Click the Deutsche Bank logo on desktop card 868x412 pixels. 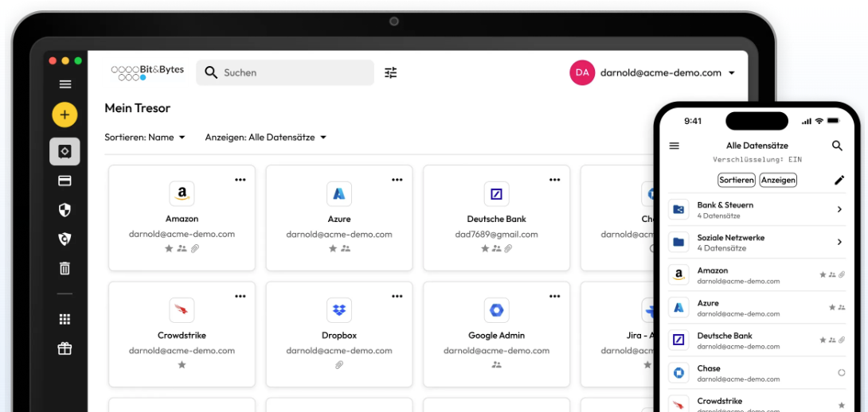pyautogui.click(x=497, y=193)
